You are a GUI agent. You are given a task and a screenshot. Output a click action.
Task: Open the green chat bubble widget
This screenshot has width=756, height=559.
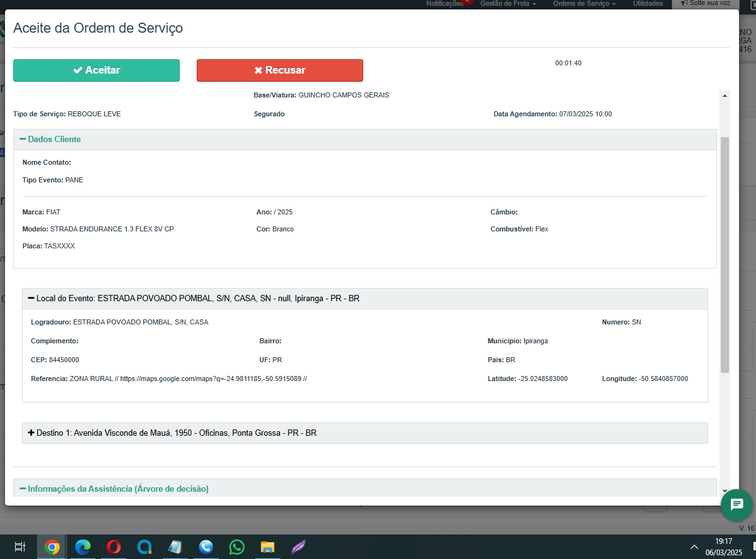pos(737,504)
